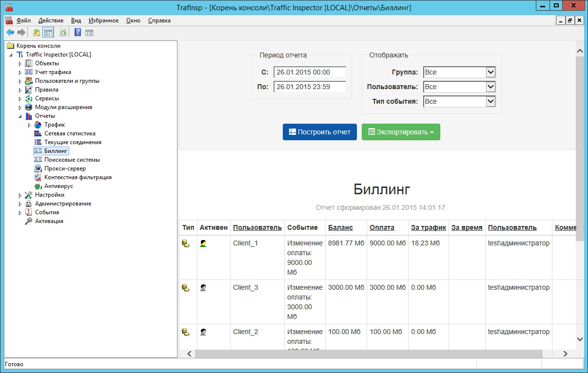Viewport: 588px width, 373px height.
Task: Sort by the За время column header
Action: tap(467, 227)
